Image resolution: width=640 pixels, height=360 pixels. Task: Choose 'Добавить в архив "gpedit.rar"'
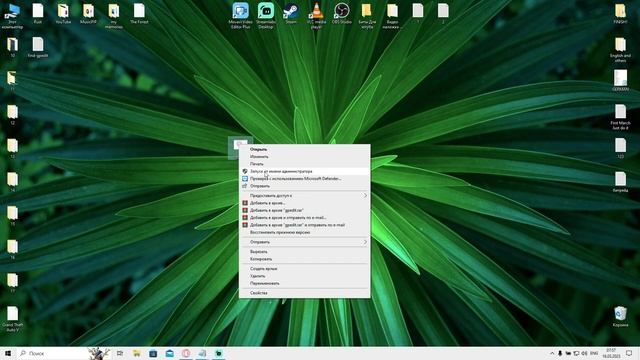coord(304,210)
